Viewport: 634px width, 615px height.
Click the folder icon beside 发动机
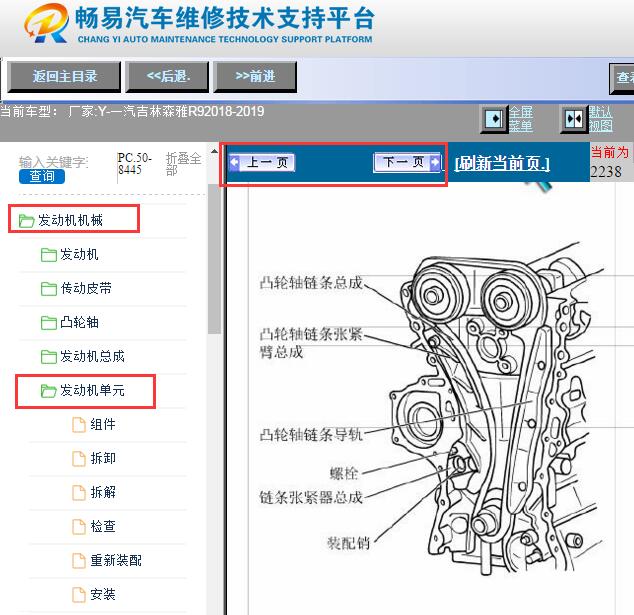(x=49, y=255)
